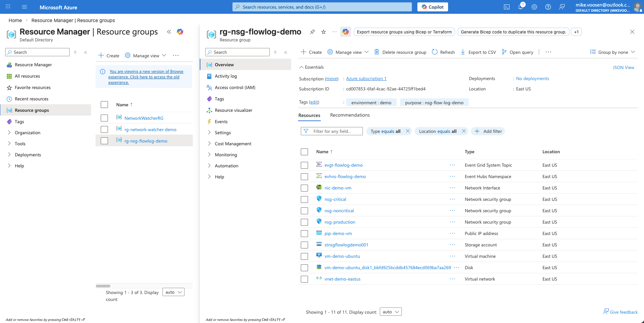
Task: Switch to the Recommendations tab
Action: (350, 115)
